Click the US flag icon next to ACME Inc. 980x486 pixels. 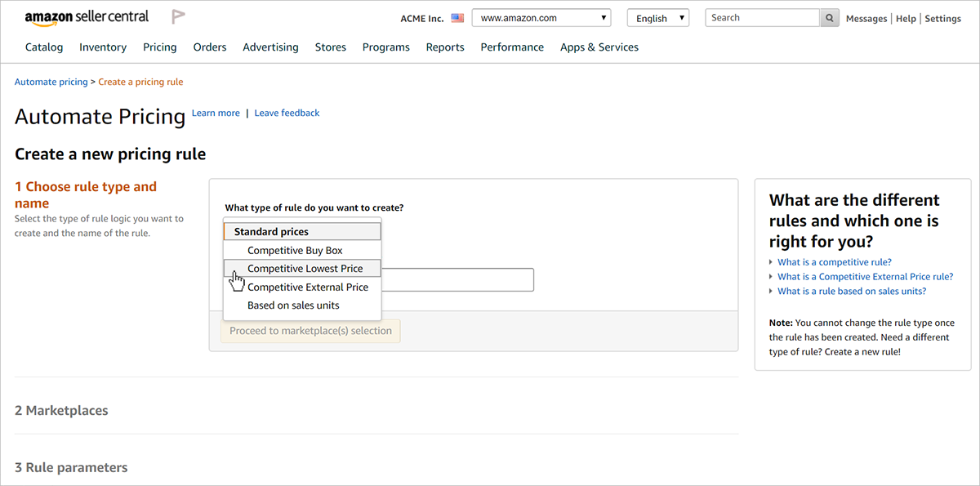(457, 17)
